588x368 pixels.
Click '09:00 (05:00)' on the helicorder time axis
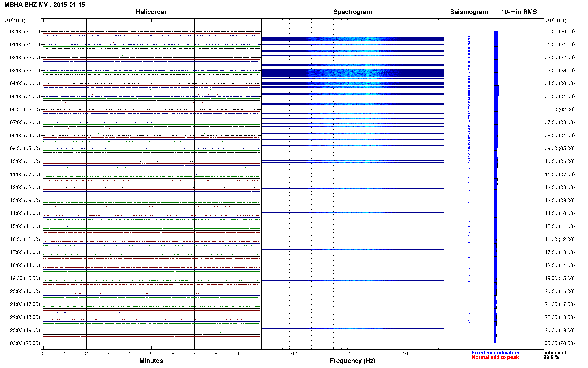25,148
